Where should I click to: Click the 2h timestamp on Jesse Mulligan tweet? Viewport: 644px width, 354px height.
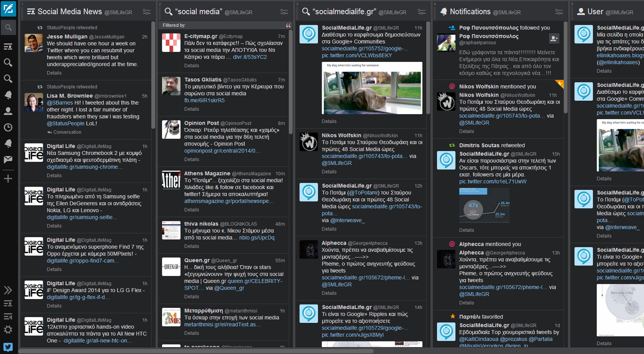pyautogui.click(x=145, y=37)
